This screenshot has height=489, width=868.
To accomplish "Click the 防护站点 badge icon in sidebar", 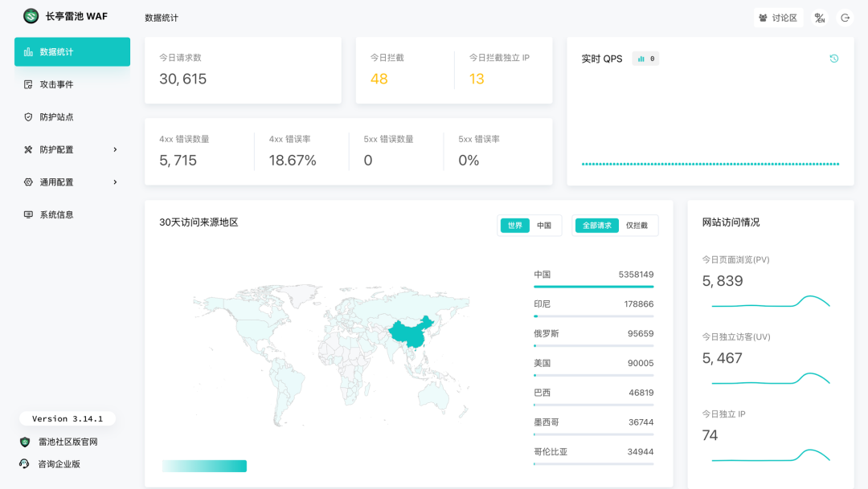I will [27, 116].
